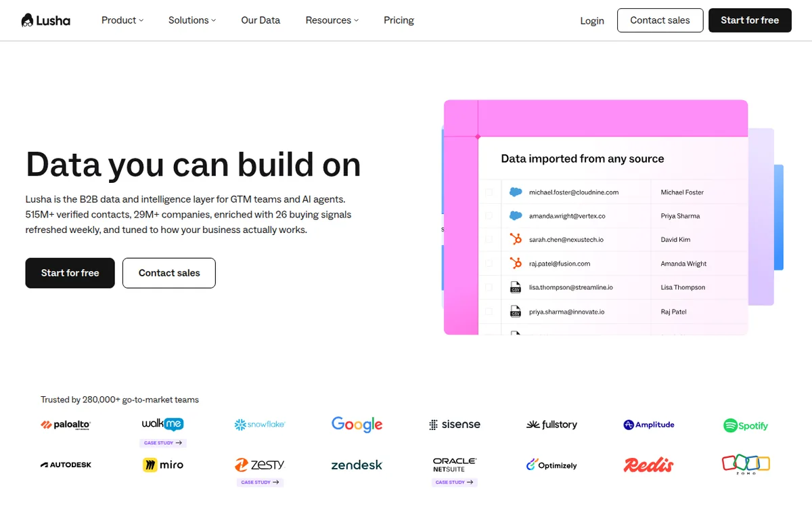
Task: Click the Google logo
Action: [357, 425]
